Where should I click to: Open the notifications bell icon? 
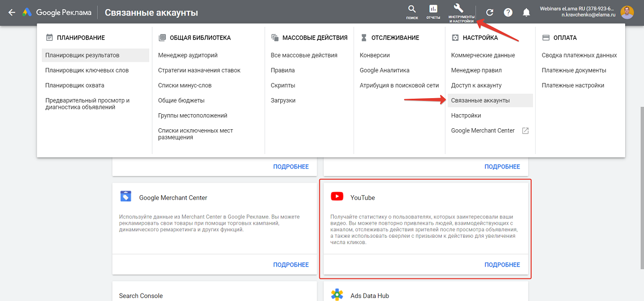point(526,12)
